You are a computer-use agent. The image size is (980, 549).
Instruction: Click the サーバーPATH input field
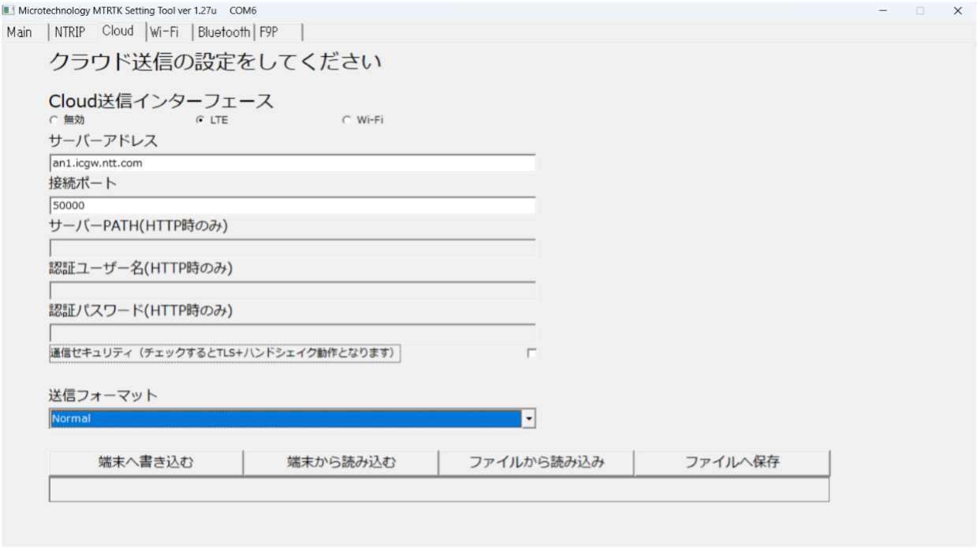[x=292, y=248]
